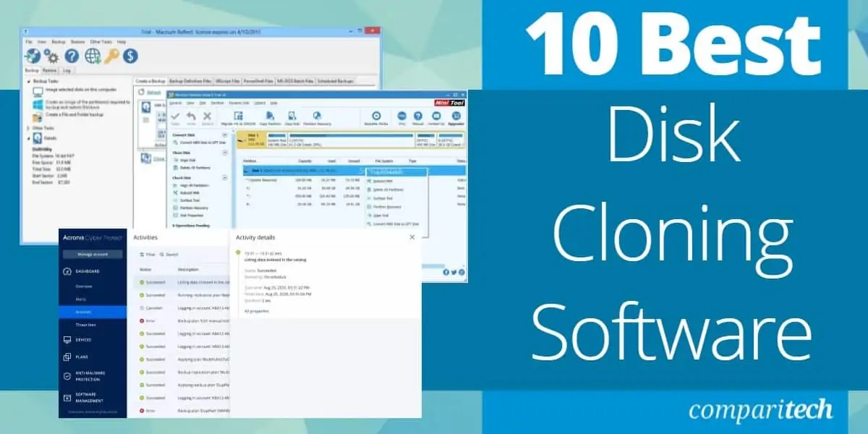868x434 pixels.
Task: Apply pending operations with the checkmark icon
Action: pyautogui.click(x=174, y=117)
